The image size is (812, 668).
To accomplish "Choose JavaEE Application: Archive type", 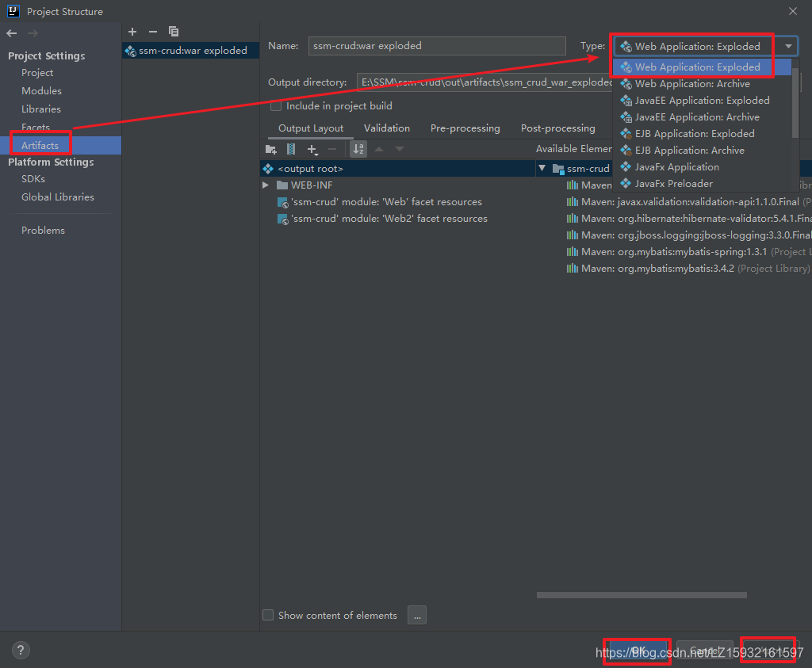I will [702, 117].
